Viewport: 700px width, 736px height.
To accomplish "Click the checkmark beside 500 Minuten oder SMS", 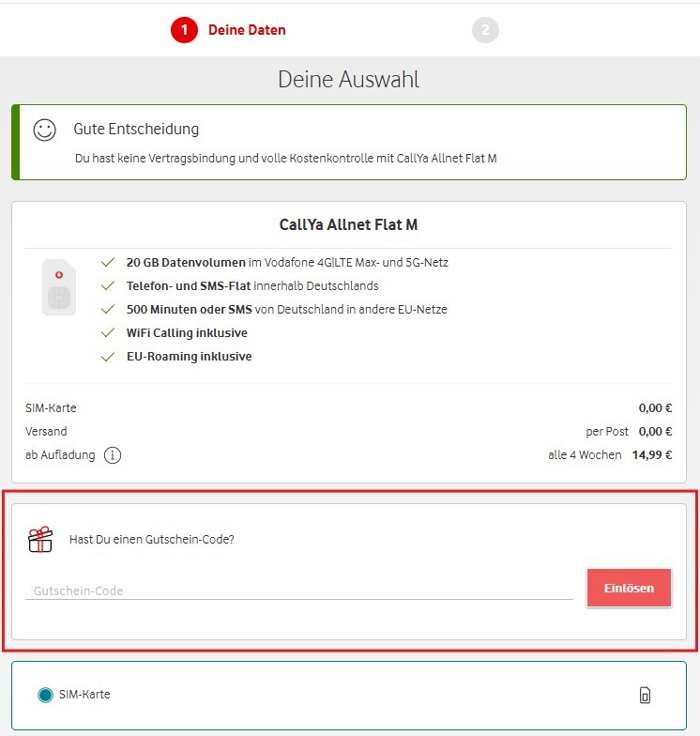I will coord(108,309).
